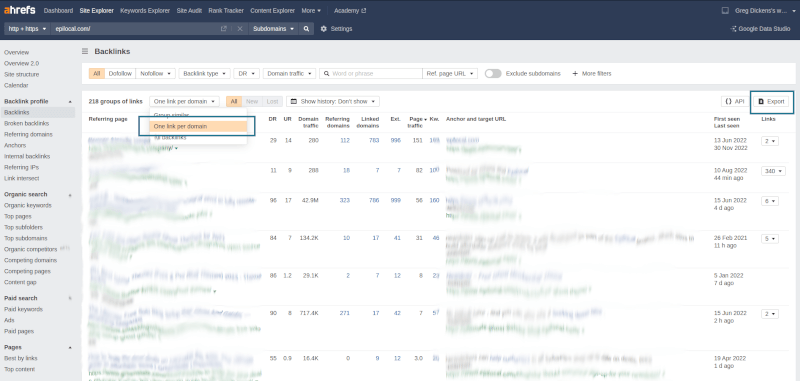Click the API button
800x381 pixels.
pyautogui.click(x=735, y=101)
